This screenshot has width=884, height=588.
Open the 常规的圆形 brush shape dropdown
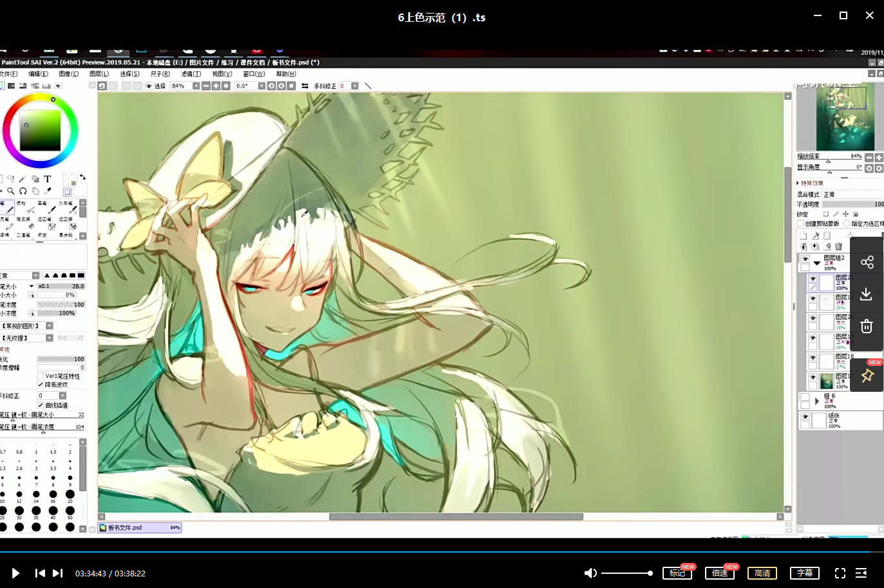[x=50, y=326]
